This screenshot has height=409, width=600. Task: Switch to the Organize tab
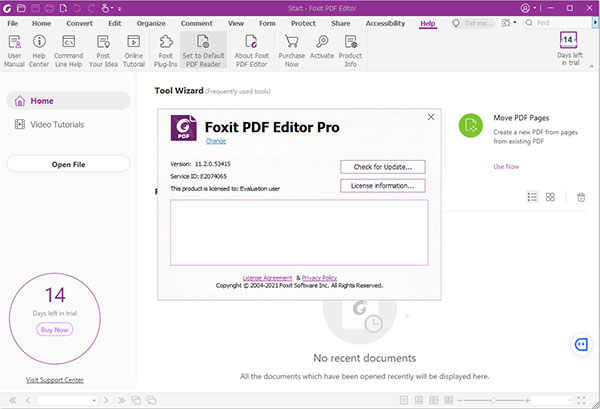coord(151,23)
